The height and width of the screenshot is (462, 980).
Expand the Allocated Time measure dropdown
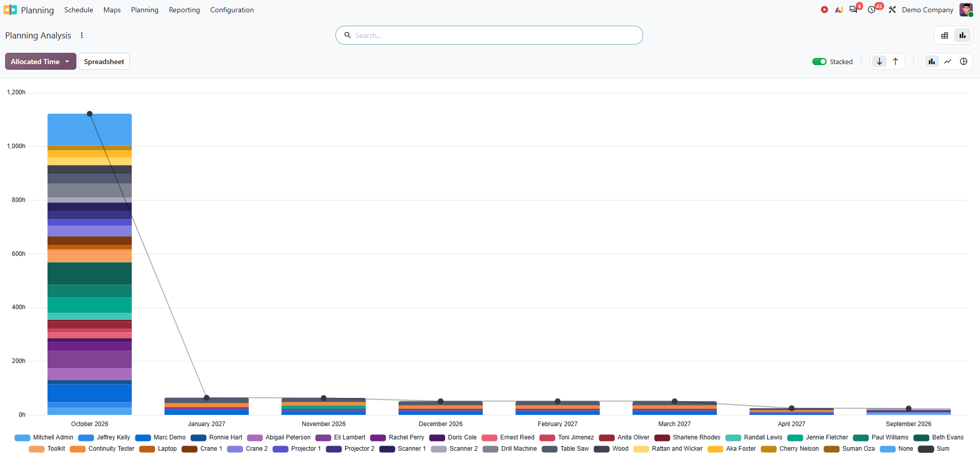tap(41, 62)
